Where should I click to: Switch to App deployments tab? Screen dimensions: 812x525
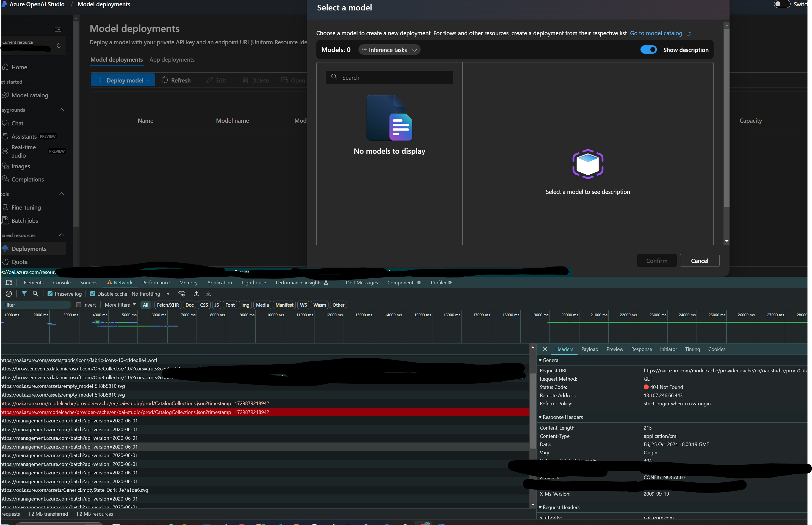[x=172, y=59]
